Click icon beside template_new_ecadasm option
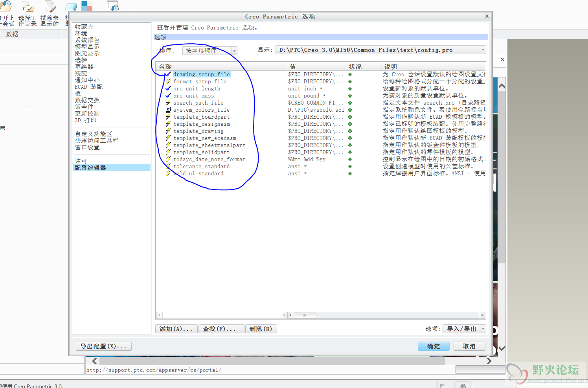The height and width of the screenshot is (388, 588). (x=168, y=138)
